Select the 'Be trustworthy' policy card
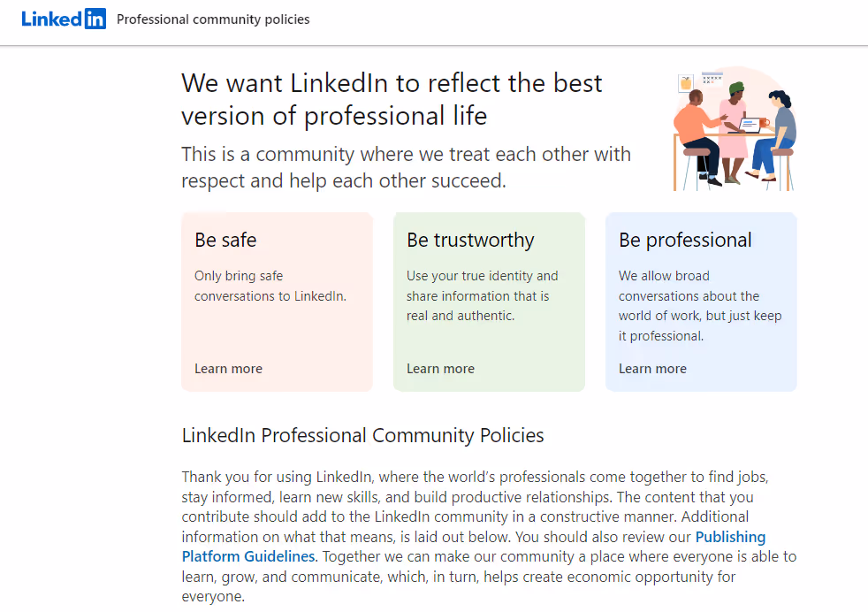Screen dimensions: 868x612 489,301
